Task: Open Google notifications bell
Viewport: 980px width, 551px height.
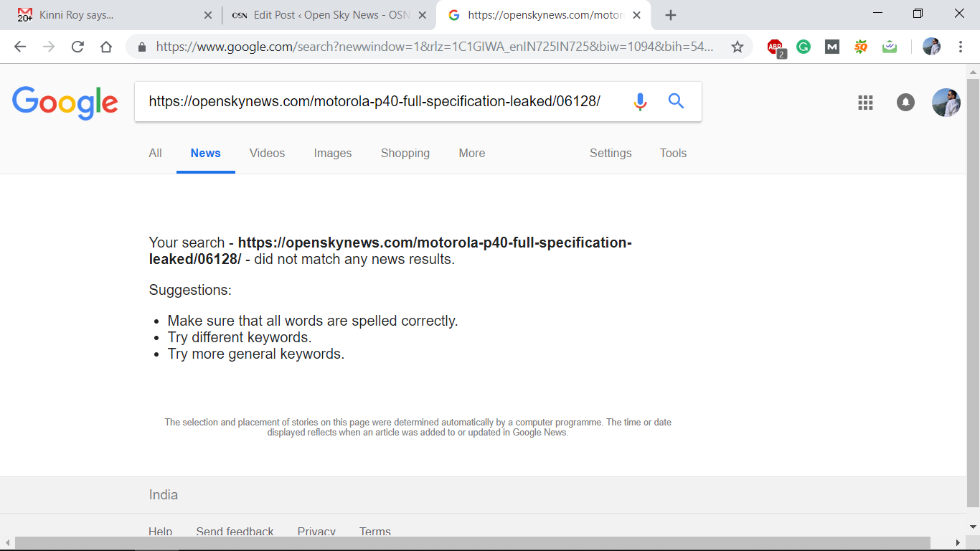Action: click(x=905, y=103)
